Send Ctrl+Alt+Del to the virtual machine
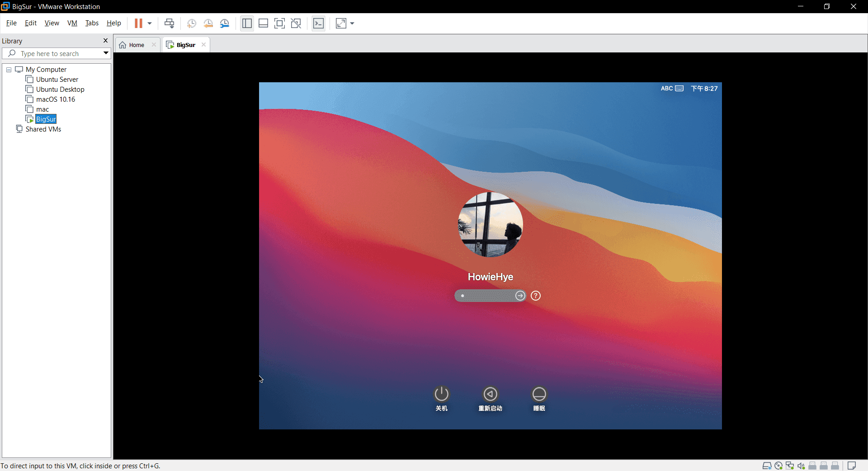 pyautogui.click(x=170, y=23)
